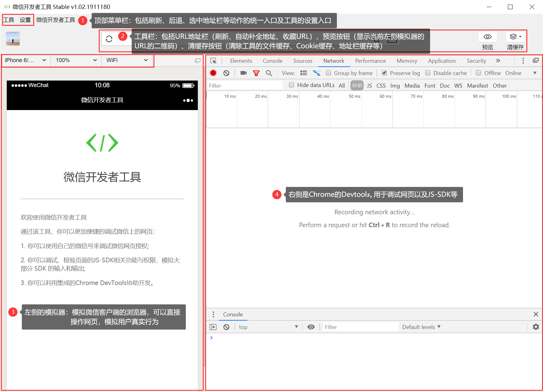
Task: Switch to the Memory tab
Action: click(407, 61)
